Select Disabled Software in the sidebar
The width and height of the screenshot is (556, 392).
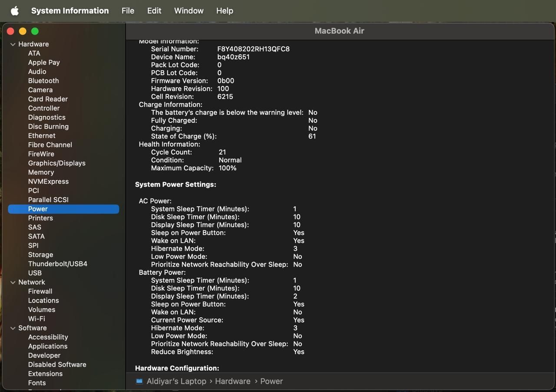(57, 364)
